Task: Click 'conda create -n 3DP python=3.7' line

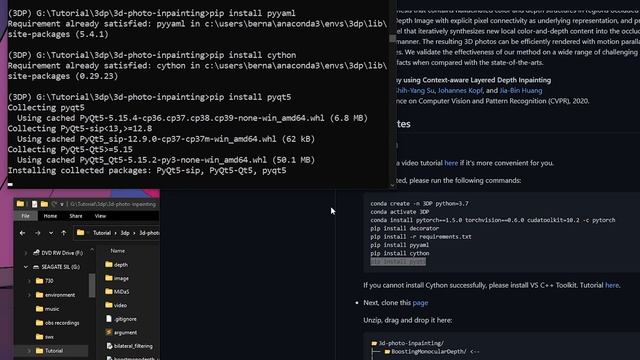Action: (419, 204)
